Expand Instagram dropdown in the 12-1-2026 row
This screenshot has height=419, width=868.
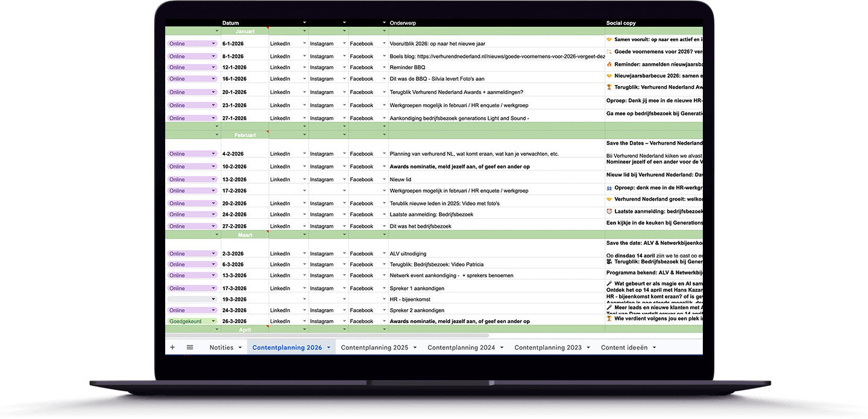[344, 68]
